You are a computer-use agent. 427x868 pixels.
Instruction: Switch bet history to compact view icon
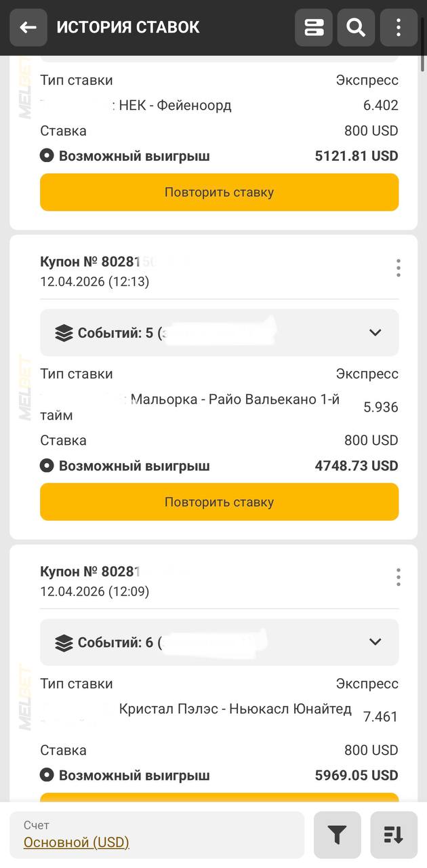click(x=314, y=27)
